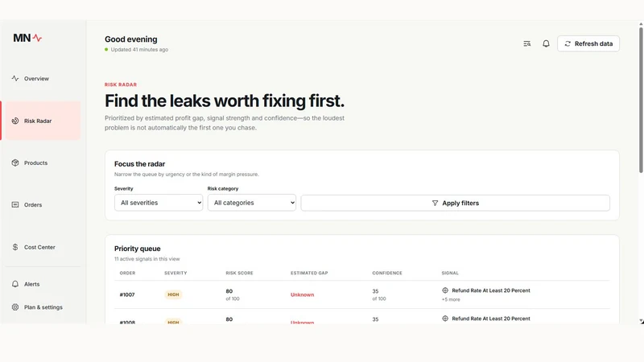The image size is (644, 362).
Task: Click the Cost Center dollar icon
Action: [x=15, y=247]
